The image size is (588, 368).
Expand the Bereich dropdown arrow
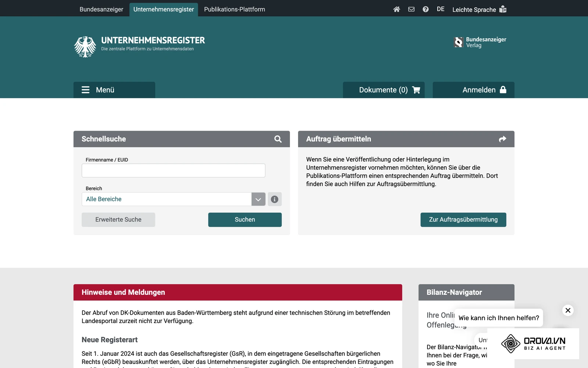[x=258, y=199]
